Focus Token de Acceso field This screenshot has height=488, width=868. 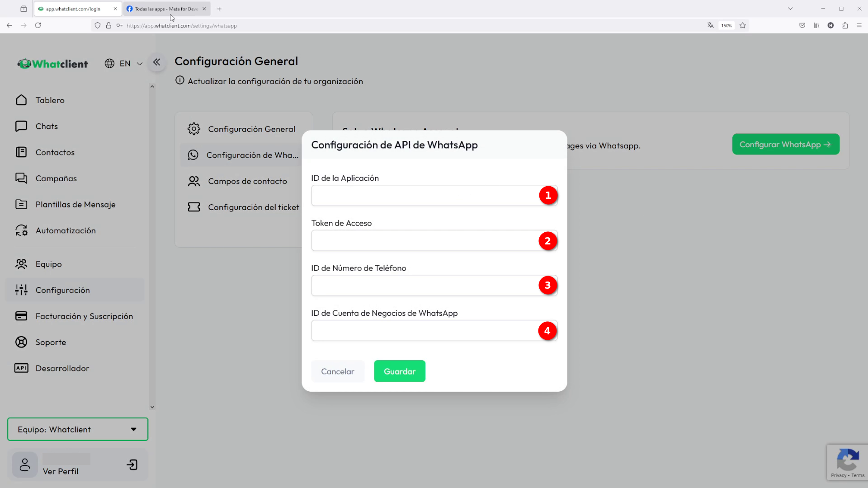[434, 240]
